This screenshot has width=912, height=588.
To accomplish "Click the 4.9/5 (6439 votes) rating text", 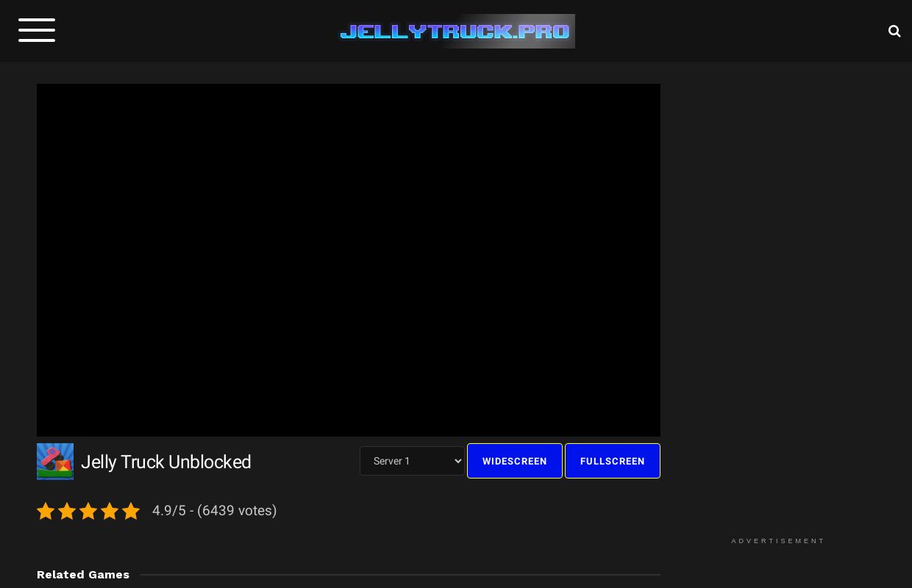I will [x=215, y=510].
